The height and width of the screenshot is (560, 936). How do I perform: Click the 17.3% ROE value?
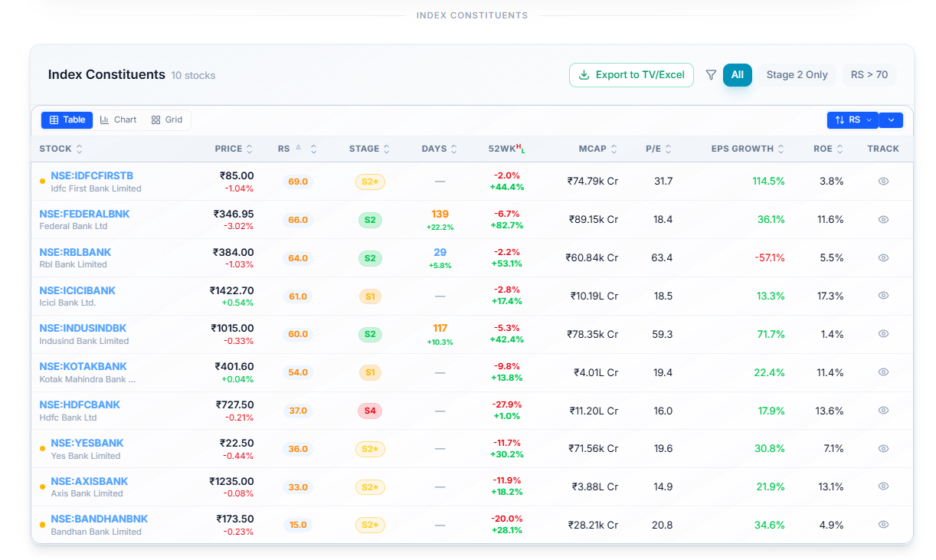[x=830, y=296]
